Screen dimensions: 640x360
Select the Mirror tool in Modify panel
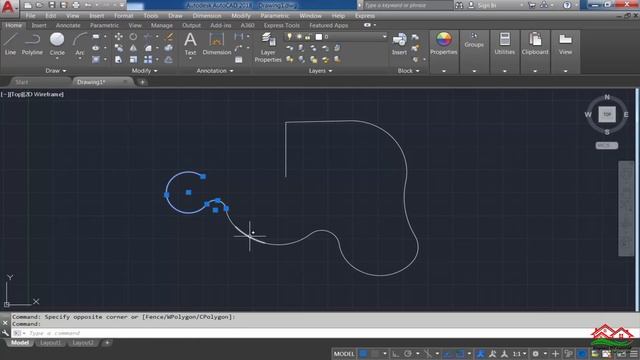133,48
